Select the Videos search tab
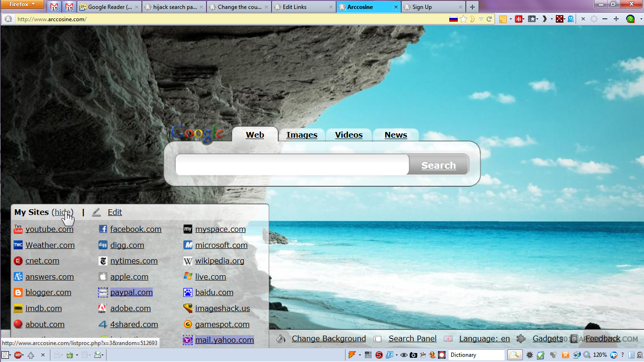This screenshot has height=362, width=644. point(349,135)
